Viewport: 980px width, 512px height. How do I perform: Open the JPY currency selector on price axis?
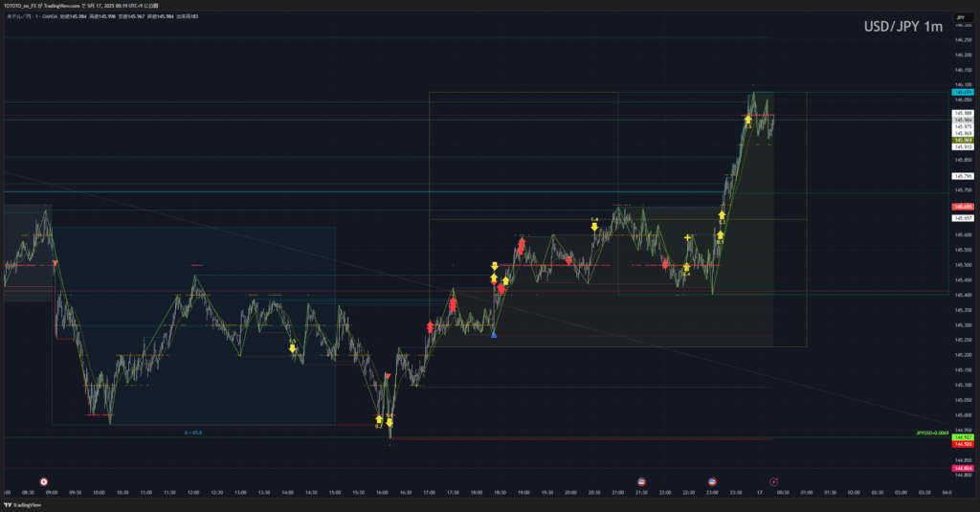(x=962, y=18)
